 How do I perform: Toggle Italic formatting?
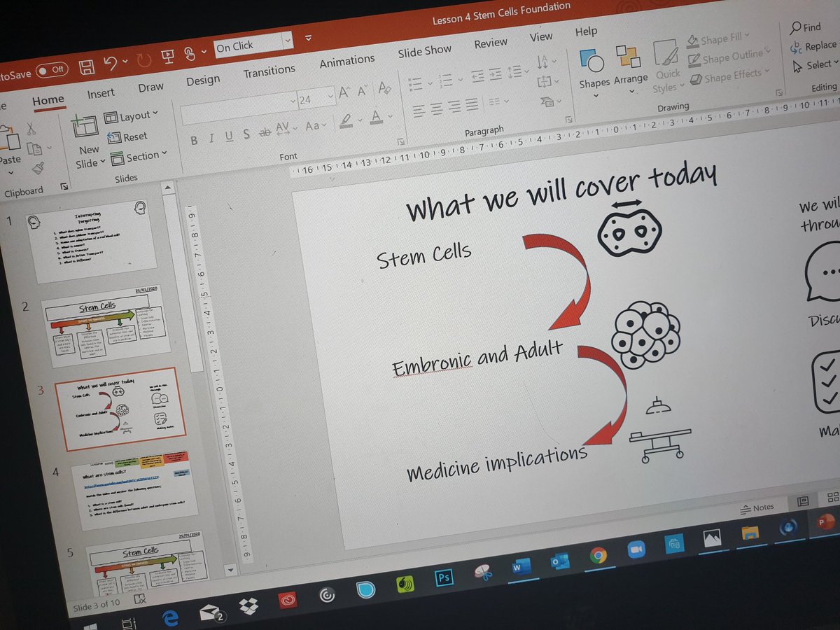pos(211,139)
